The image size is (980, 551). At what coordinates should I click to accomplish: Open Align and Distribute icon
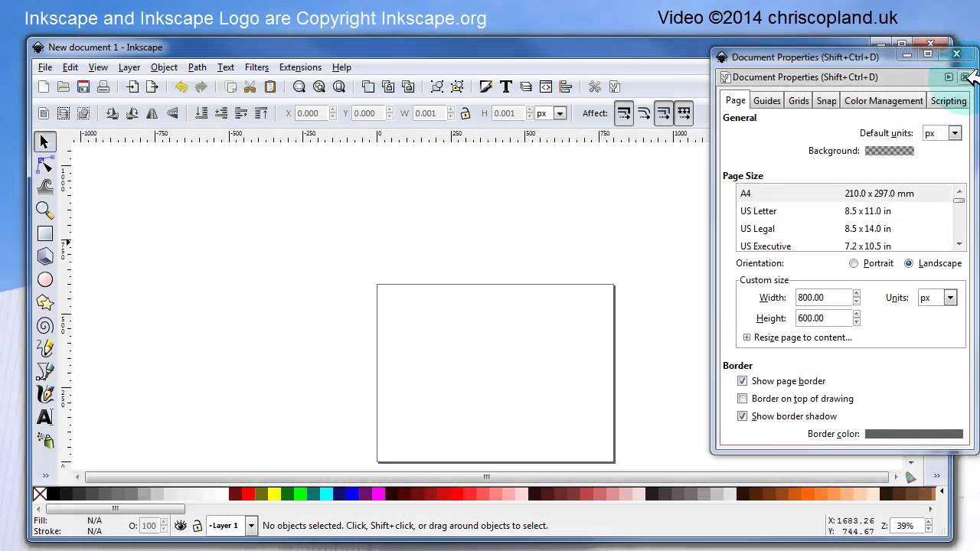[x=566, y=86]
